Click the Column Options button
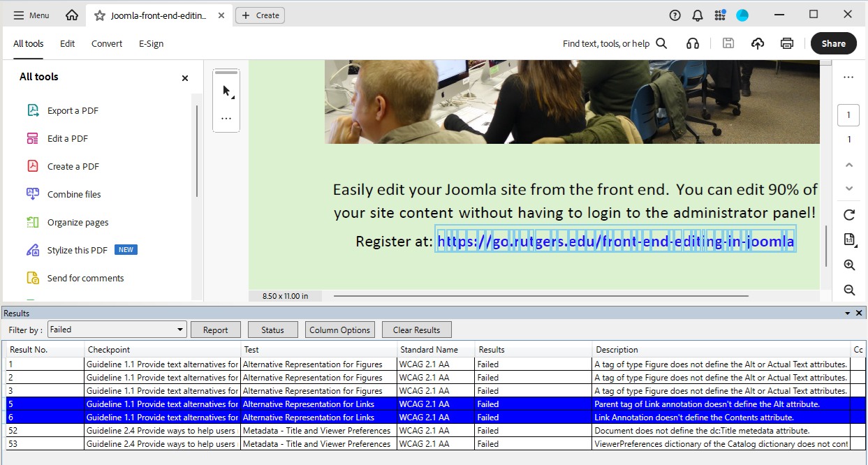This screenshot has height=465, width=868. click(339, 330)
